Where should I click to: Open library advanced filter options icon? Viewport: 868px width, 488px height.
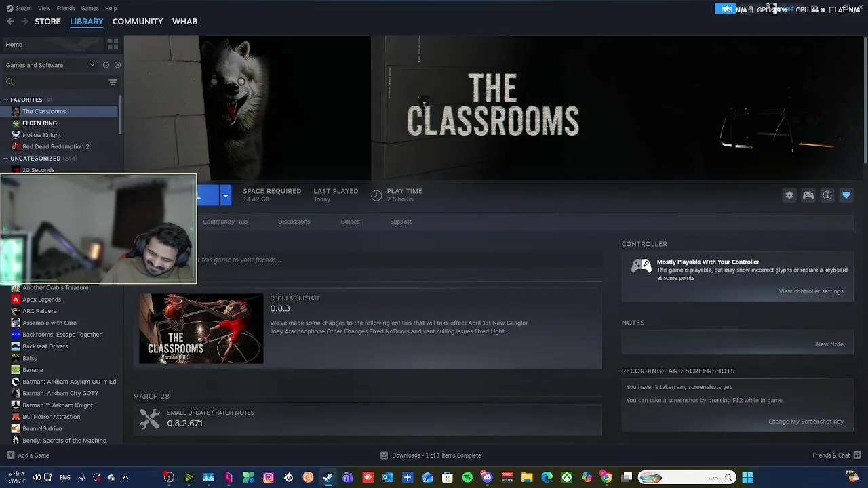113,82
